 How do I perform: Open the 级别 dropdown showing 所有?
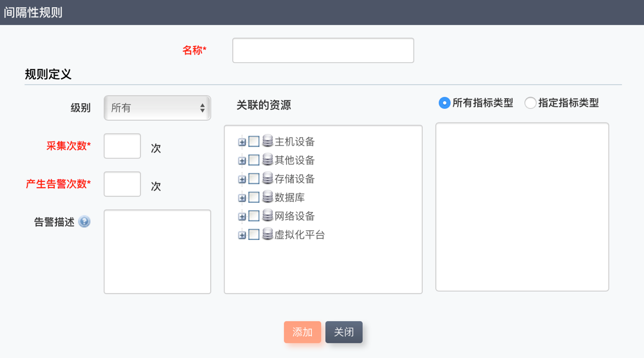click(x=157, y=108)
